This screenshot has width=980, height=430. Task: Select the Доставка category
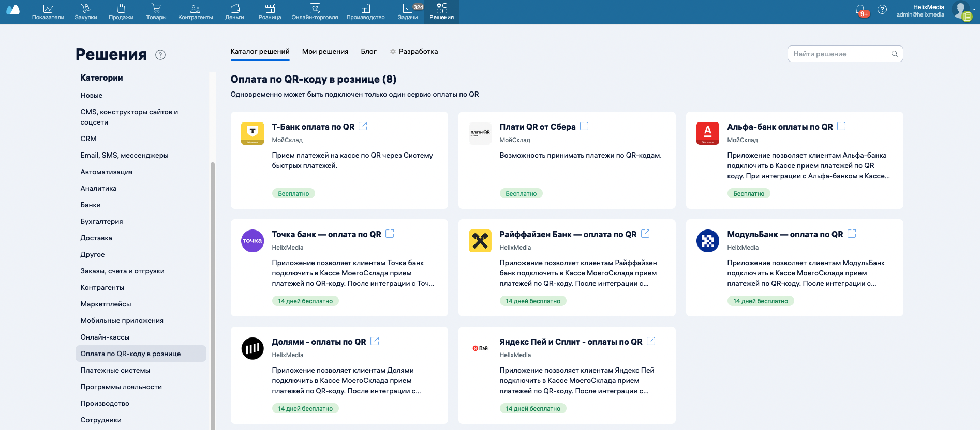coord(96,238)
